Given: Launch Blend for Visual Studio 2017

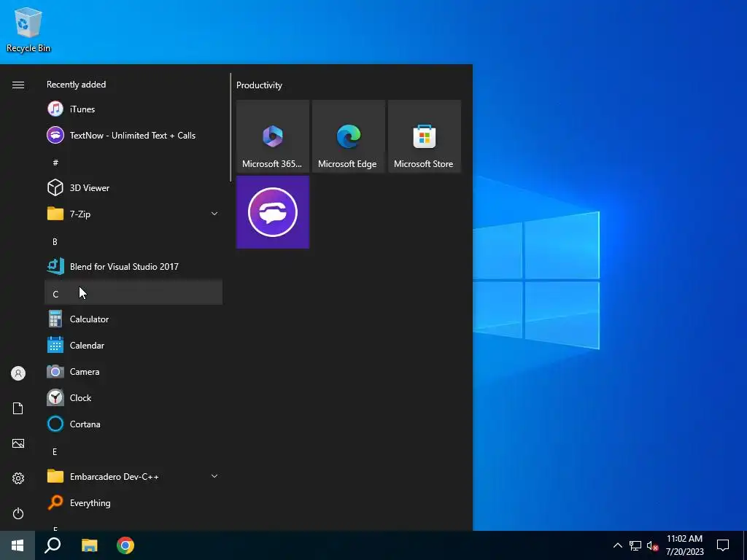Looking at the screenshot, I should (x=133, y=267).
